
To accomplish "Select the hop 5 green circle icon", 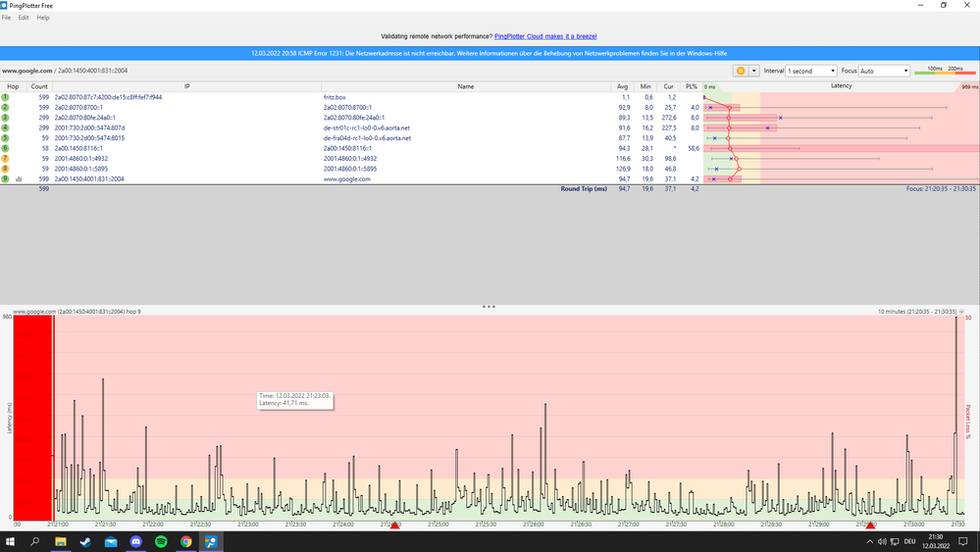I will (5, 138).
